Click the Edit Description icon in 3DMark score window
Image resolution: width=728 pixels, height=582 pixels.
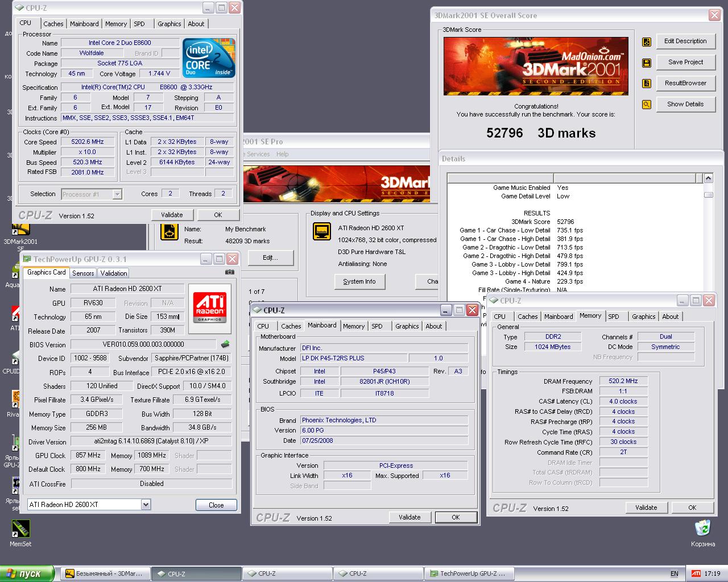tap(647, 42)
